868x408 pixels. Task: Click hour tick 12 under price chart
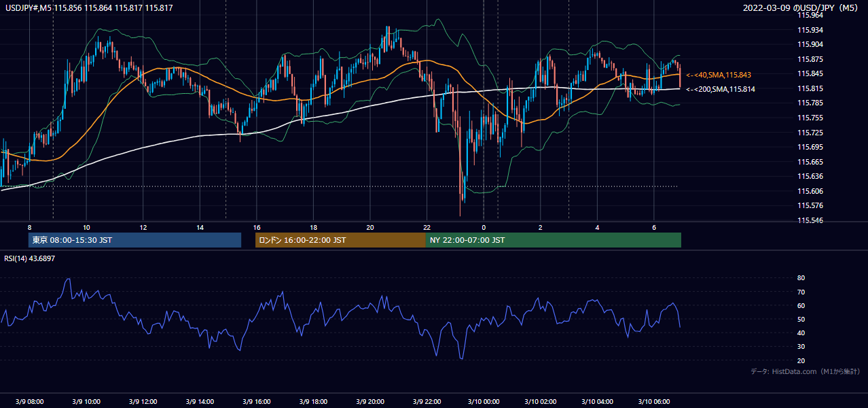143,227
